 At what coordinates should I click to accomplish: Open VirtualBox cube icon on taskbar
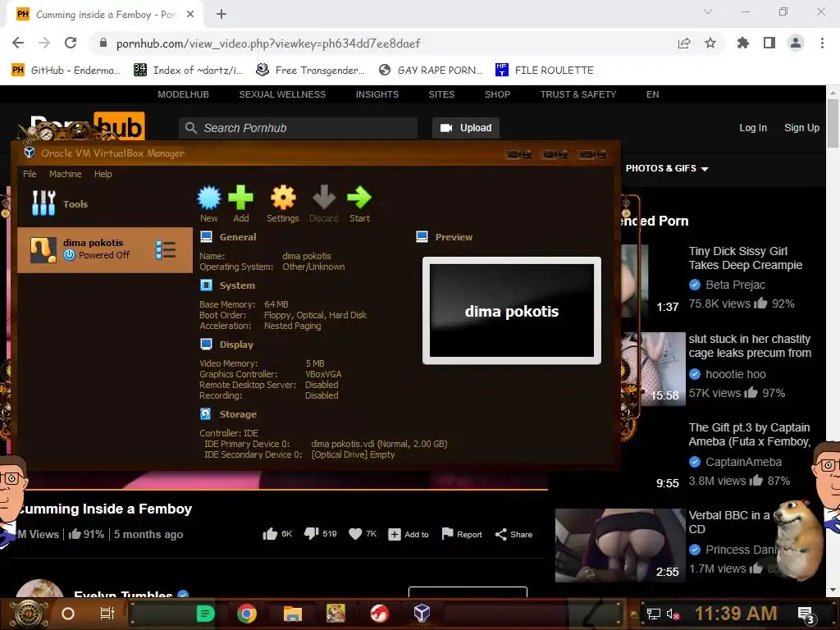click(422, 614)
